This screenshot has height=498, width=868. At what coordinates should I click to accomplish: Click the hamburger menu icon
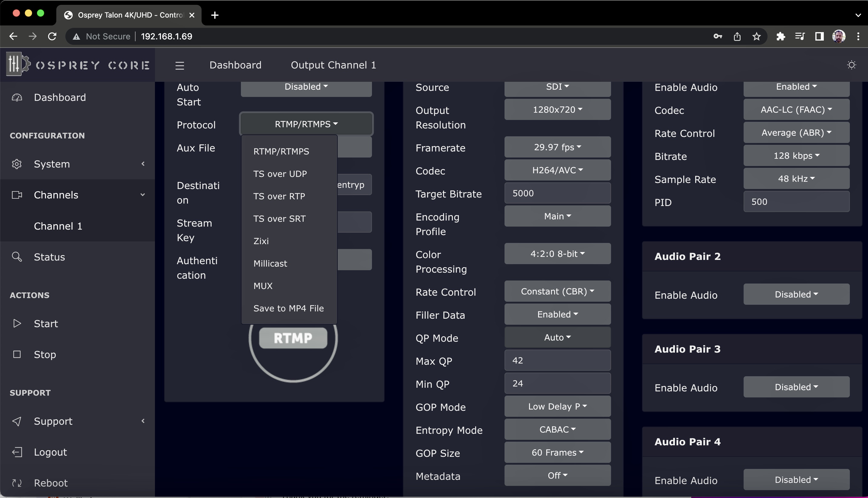[180, 65]
